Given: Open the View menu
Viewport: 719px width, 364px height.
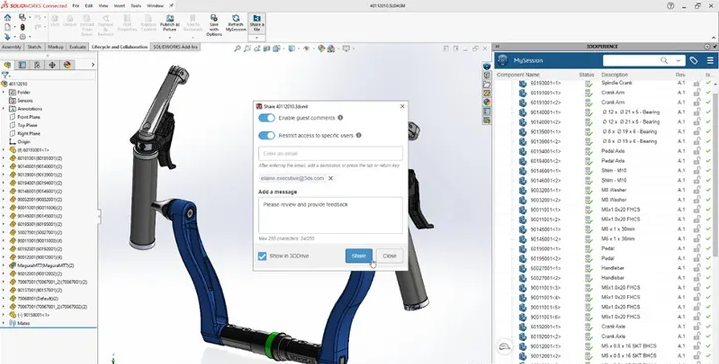Looking at the screenshot, I should click(104, 6).
